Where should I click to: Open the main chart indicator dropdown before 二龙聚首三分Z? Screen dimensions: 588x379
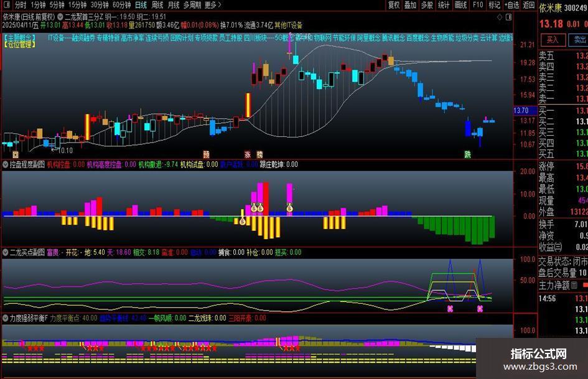click(60, 17)
